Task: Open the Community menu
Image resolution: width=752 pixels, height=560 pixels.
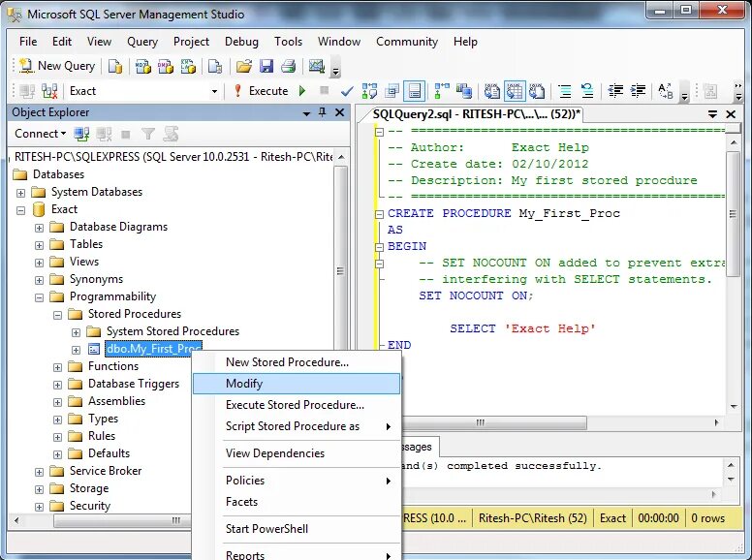Action: (x=407, y=42)
